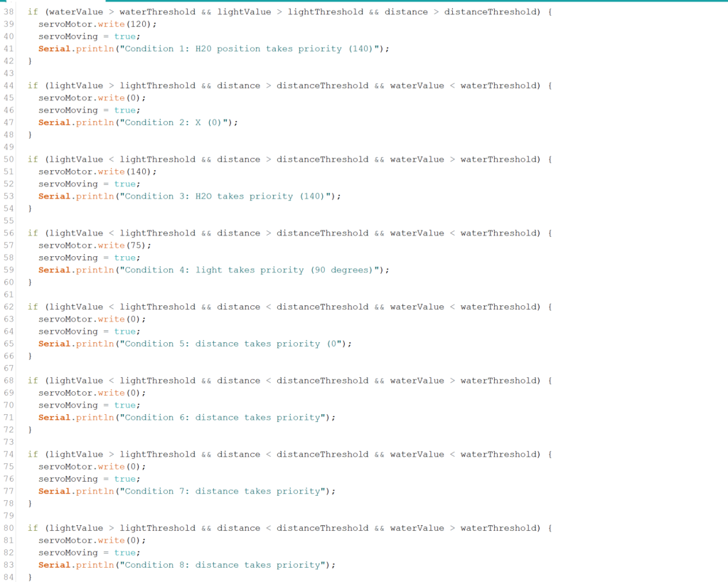
Task: Click line number 55 in the gutter
Action: [x=9, y=221]
